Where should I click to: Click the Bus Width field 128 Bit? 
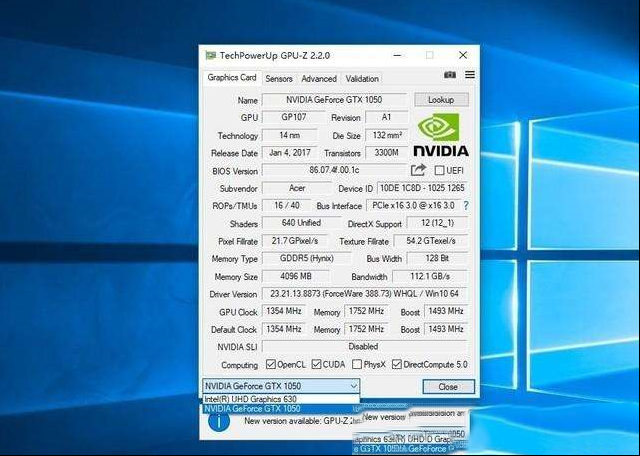(437, 258)
